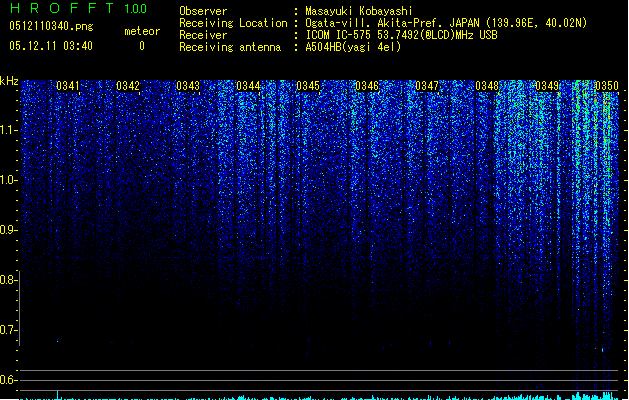The height and width of the screenshot is (400, 629).
Task: Click the date stamp 05.12.11 03:40
Action: (51, 46)
